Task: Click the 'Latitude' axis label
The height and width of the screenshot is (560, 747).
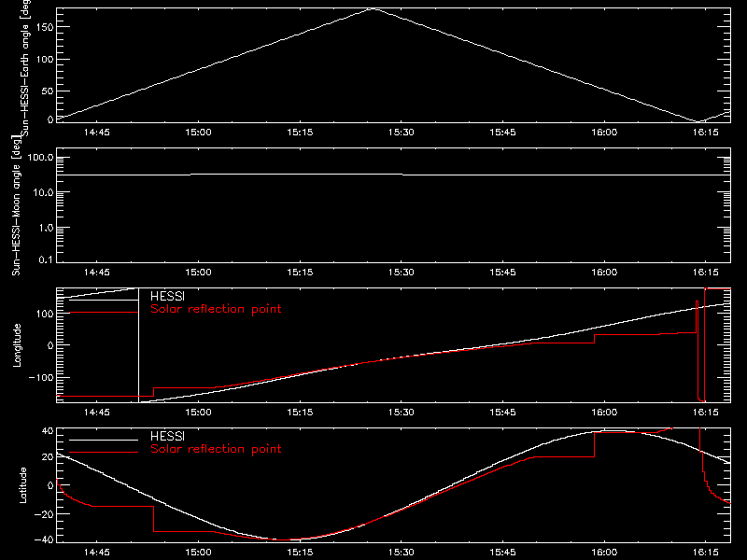Action: (x=22, y=485)
